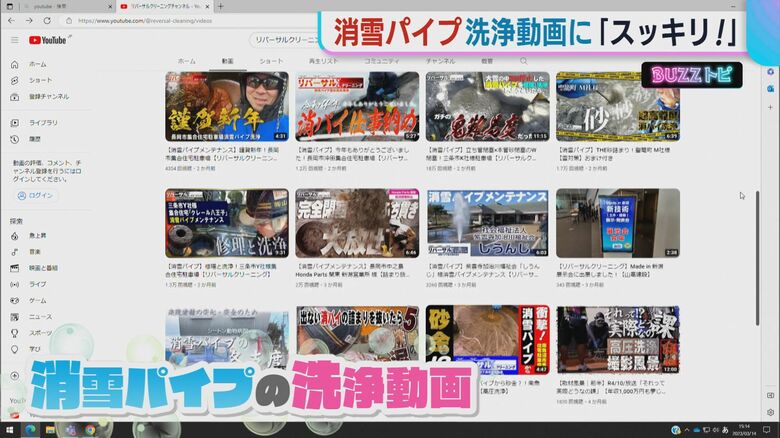Click the YouTube logo
The width and height of the screenshot is (780, 438).
[48, 40]
